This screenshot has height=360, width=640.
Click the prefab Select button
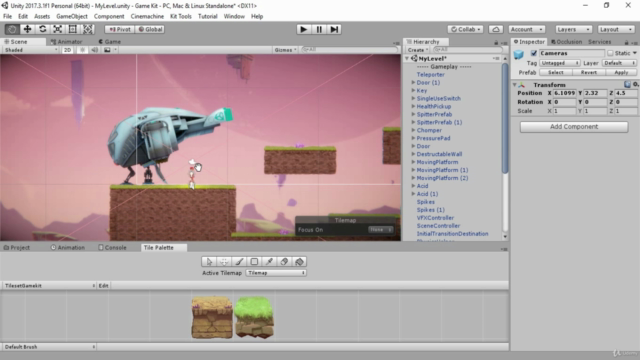tap(556, 72)
